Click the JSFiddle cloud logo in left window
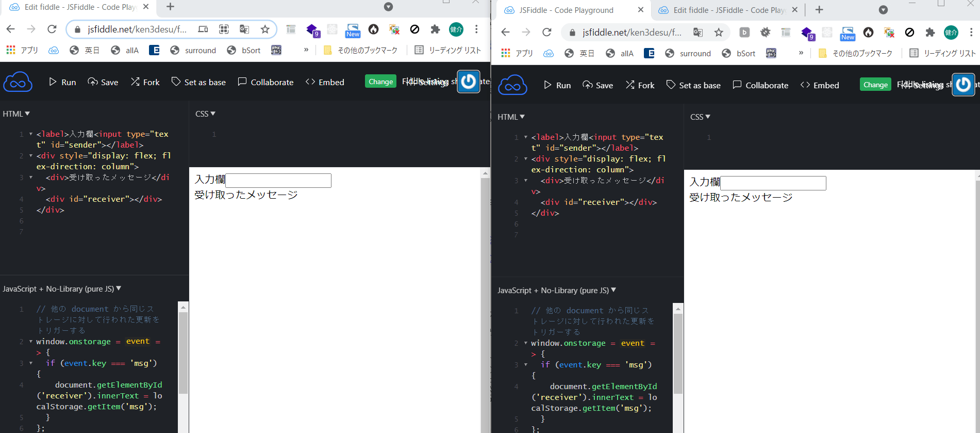This screenshot has width=980, height=433. 18,83
